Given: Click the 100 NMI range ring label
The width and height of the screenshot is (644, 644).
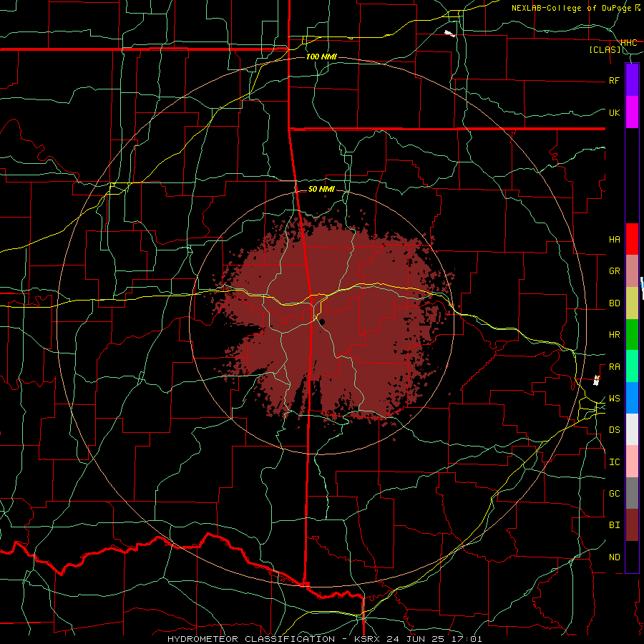Looking at the screenshot, I should (x=321, y=57).
